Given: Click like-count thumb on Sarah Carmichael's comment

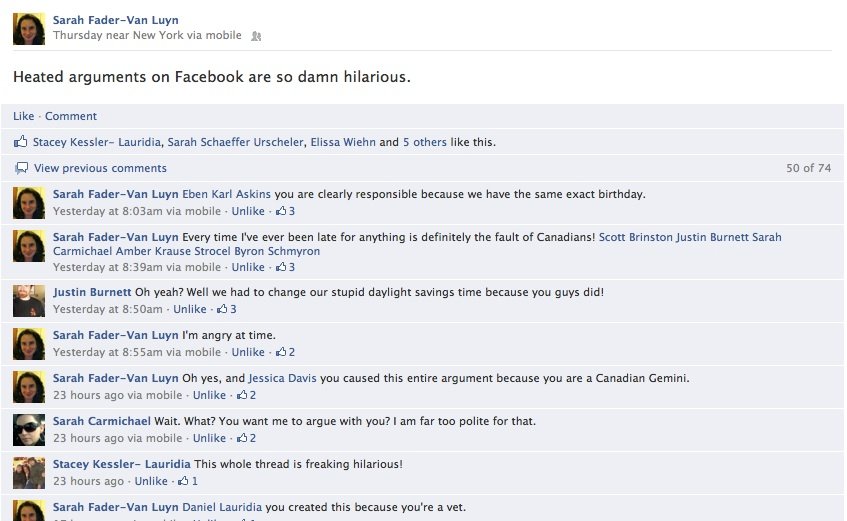Looking at the screenshot, I should tap(243, 438).
